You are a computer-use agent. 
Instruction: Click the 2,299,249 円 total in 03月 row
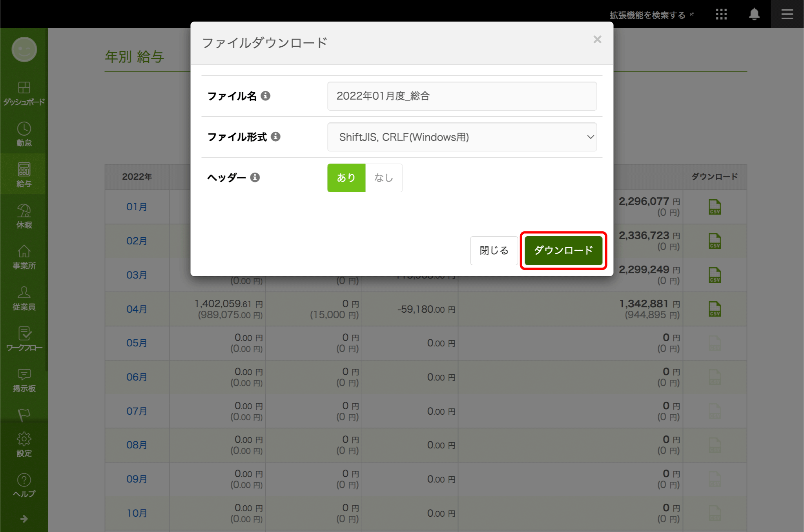(649, 270)
